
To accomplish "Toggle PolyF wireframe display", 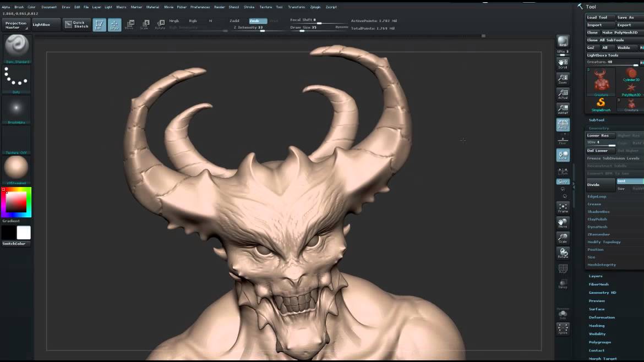I will coord(563,268).
